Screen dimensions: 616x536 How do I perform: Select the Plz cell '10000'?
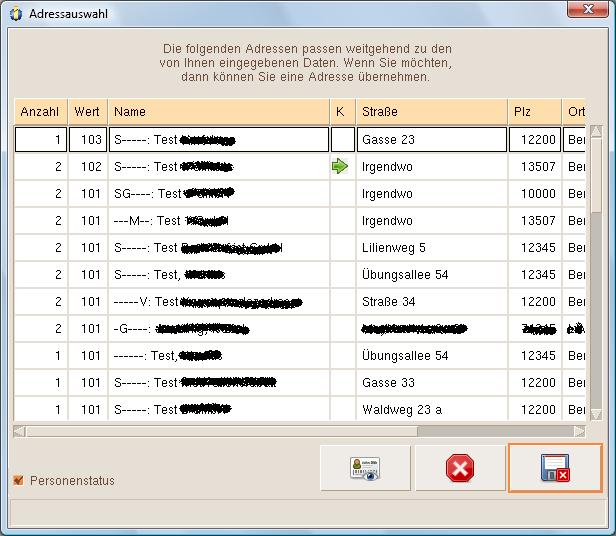point(535,194)
